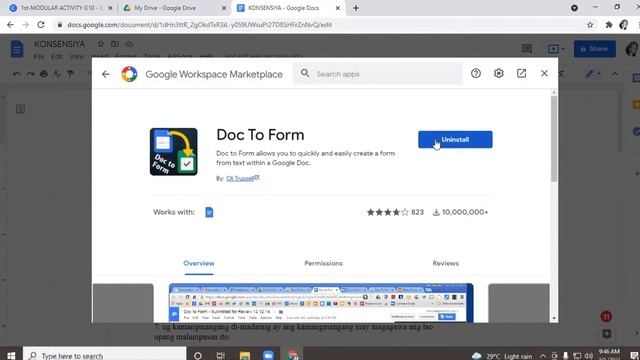640x360 pixels.
Task: Star the KONSENSIYA document
Action: click(x=100, y=44)
